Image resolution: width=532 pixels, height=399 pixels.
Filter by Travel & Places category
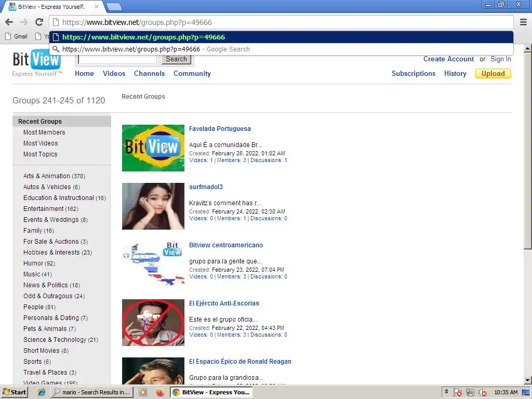tap(50, 372)
